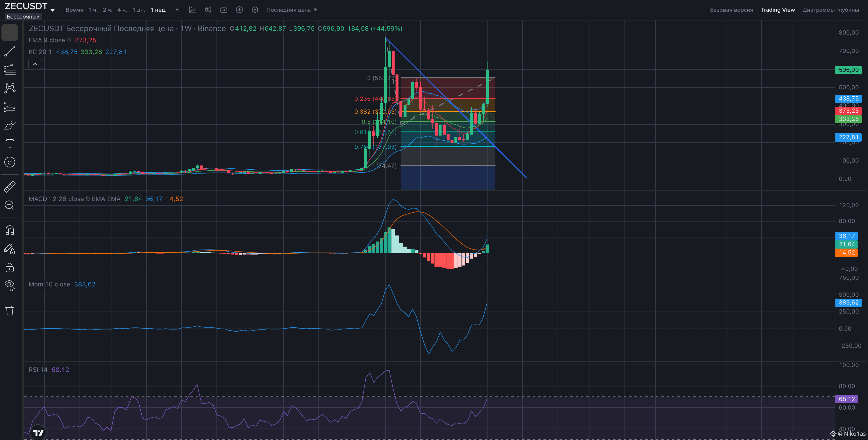Open chart settings hexagon icon
868x440 pixels.
click(255, 10)
